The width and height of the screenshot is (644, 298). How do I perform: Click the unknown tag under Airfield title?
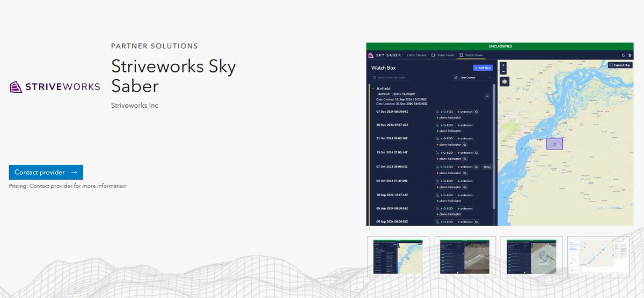pos(383,94)
